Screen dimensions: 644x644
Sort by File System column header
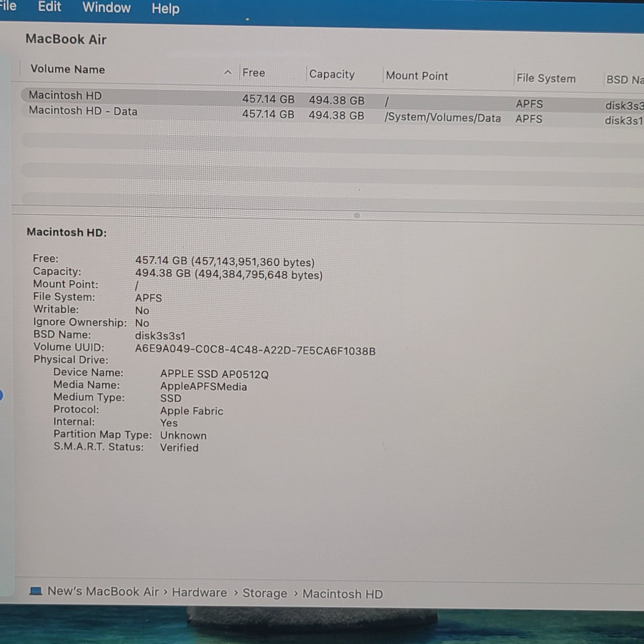click(x=546, y=78)
